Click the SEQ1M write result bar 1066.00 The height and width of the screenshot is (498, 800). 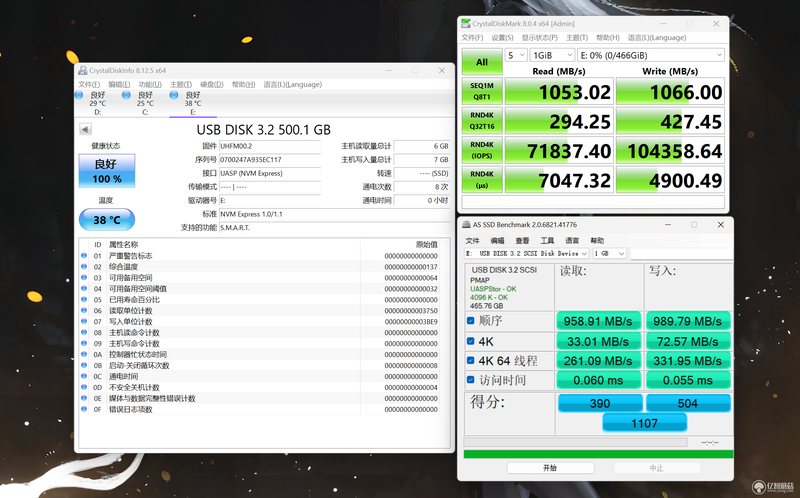(670, 91)
